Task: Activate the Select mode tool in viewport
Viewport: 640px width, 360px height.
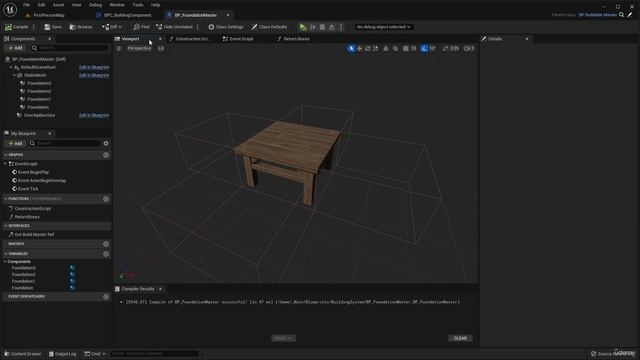Action: tap(351, 49)
